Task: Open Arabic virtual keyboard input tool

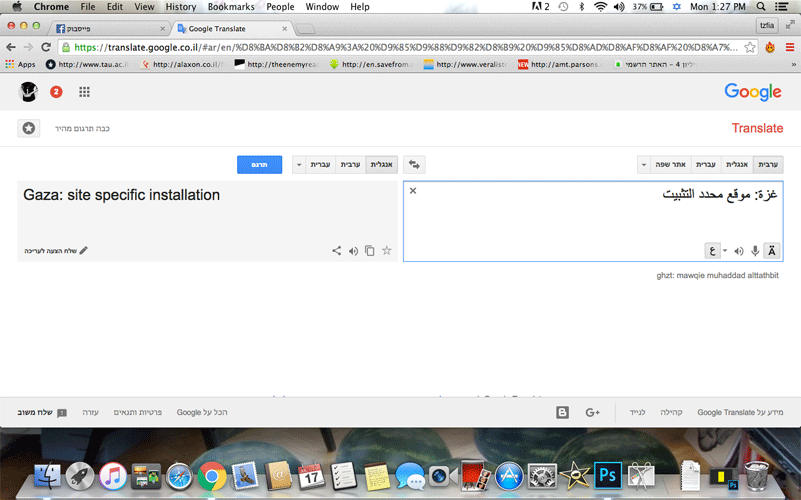Action: [713, 251]
